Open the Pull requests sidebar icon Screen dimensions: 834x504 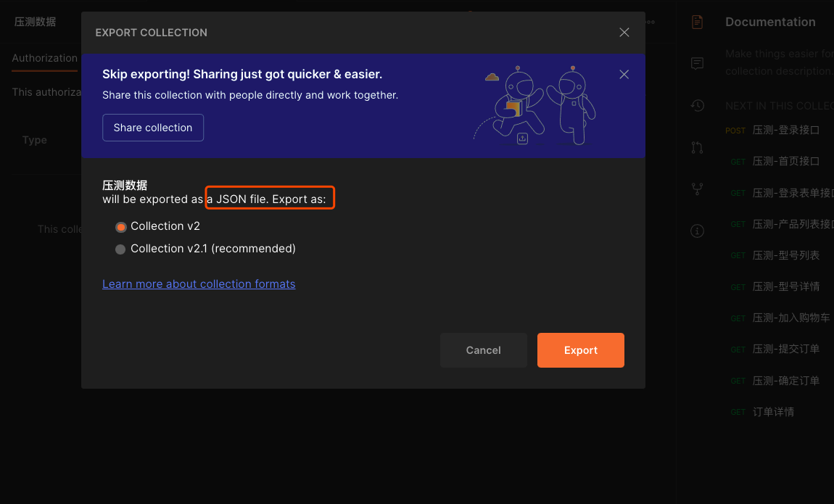tap(697, 147)
